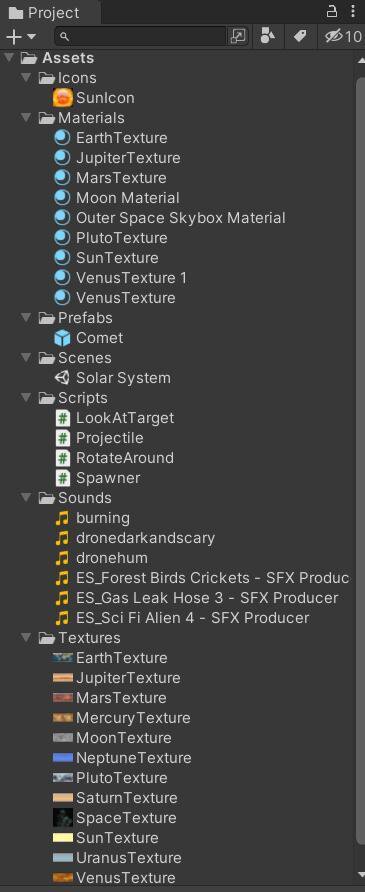Image resolution: width=365 pixels, height=892 pixels.
Task: Collapse the Sounds folder arrow
Action: click(x=26, y=498)
